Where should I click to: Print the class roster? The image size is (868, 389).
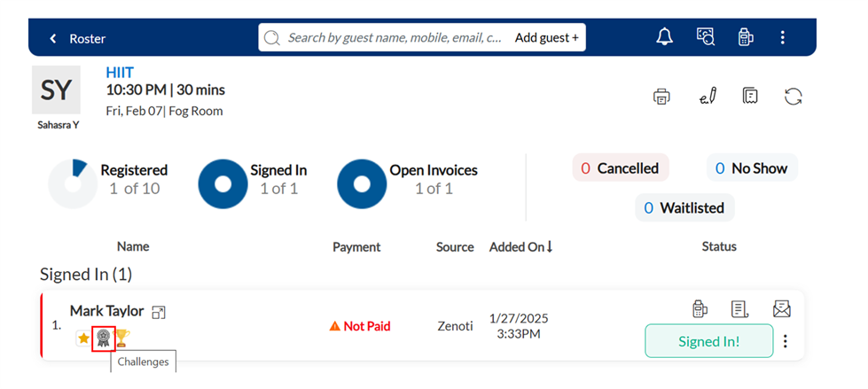coord(661,97)
